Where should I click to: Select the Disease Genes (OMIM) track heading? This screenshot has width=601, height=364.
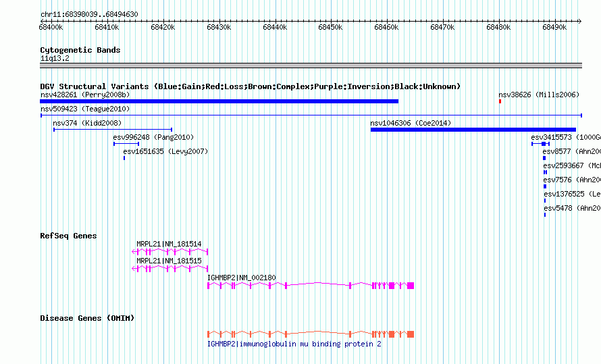[x=87, y=318]
